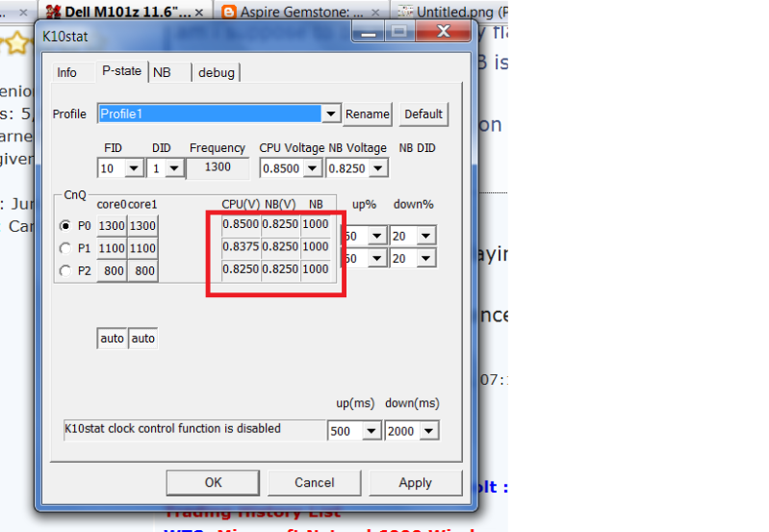Click the Apply button
769x532 pixels.
point(415,482)
